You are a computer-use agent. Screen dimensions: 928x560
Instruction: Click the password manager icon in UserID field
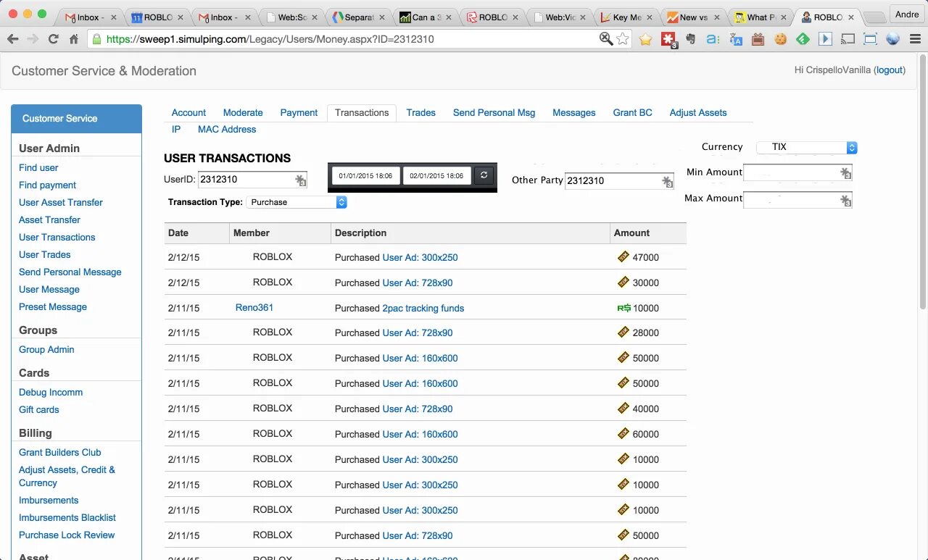click(x=301, y=180)
